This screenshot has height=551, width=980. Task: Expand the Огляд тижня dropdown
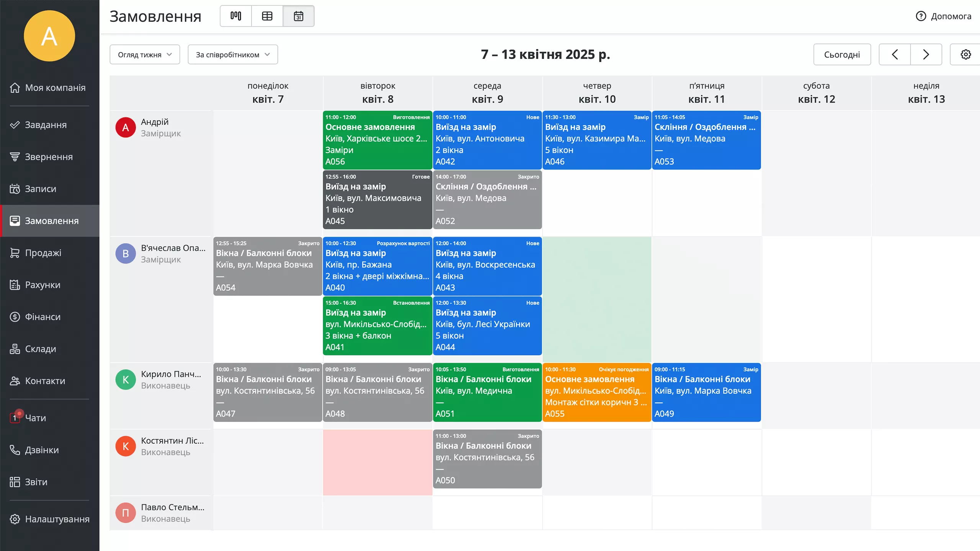click(145, 54)
